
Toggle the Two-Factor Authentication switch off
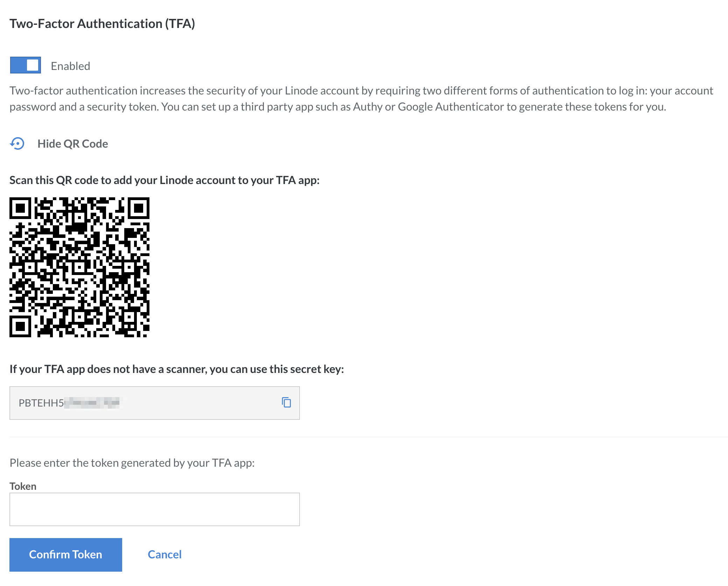(26, 65)
